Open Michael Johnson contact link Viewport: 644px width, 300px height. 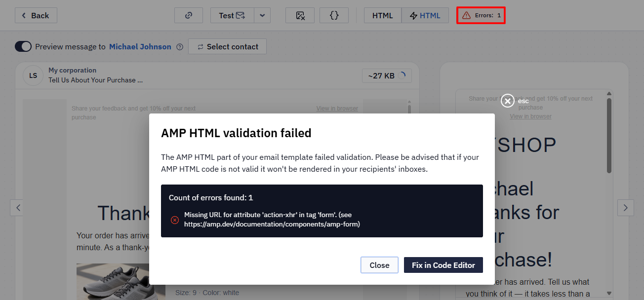[x=140, y=46]
